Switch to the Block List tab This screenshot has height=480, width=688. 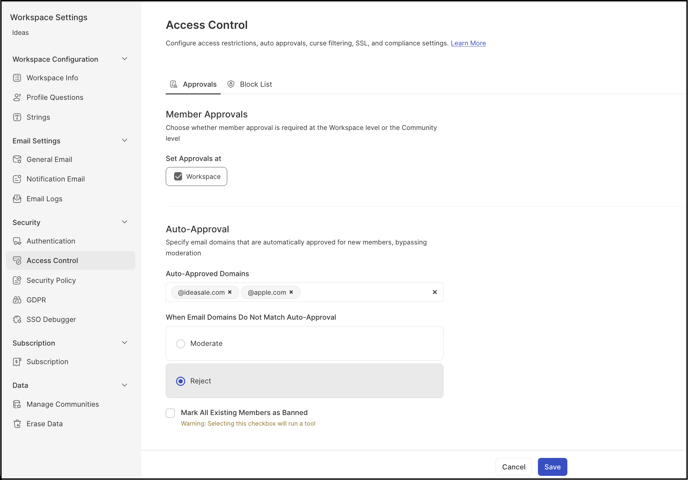click(x=249, y=84)
